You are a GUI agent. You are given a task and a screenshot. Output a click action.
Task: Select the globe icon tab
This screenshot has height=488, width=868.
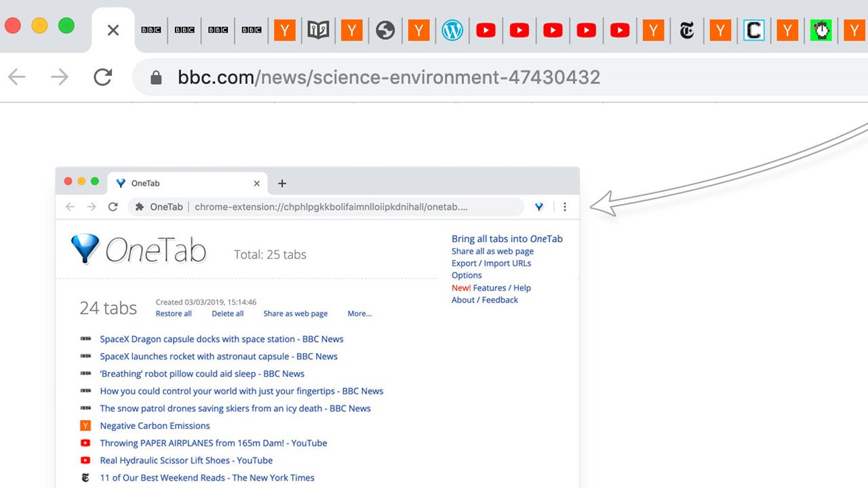click(x=385, y=30)
